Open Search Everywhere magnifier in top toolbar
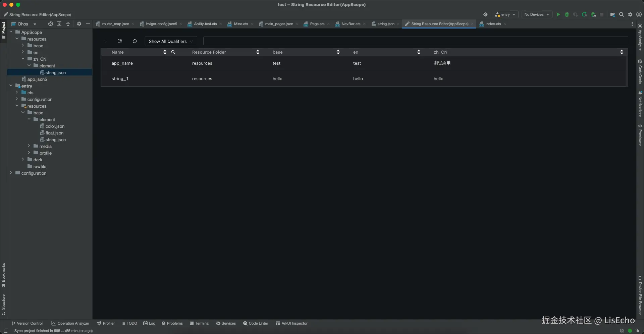644x334 pixels. pos(622,14)
